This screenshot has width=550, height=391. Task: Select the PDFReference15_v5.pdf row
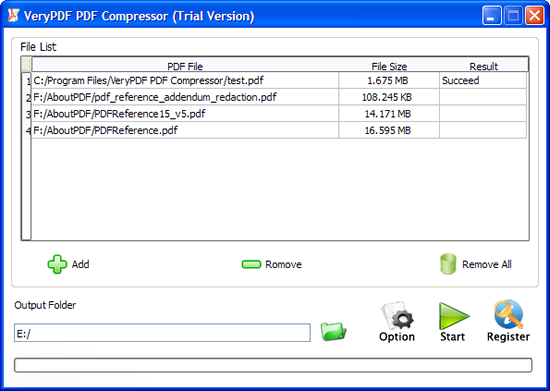(x=279, y=114)
